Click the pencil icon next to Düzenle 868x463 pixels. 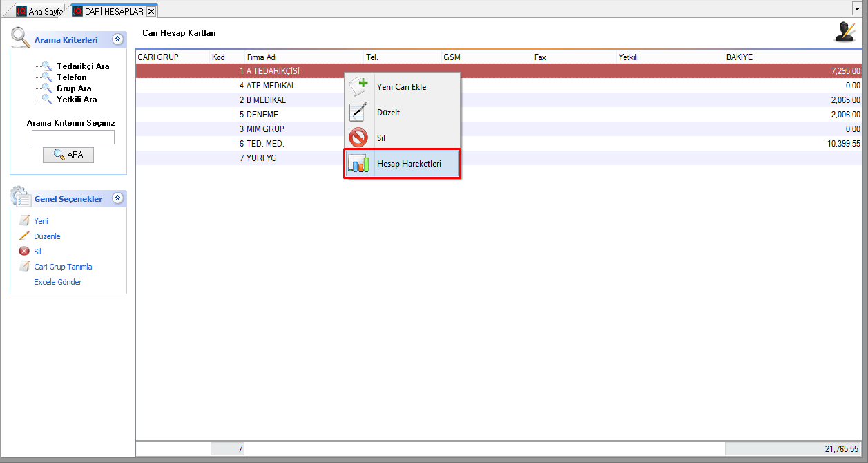point(24,236)
